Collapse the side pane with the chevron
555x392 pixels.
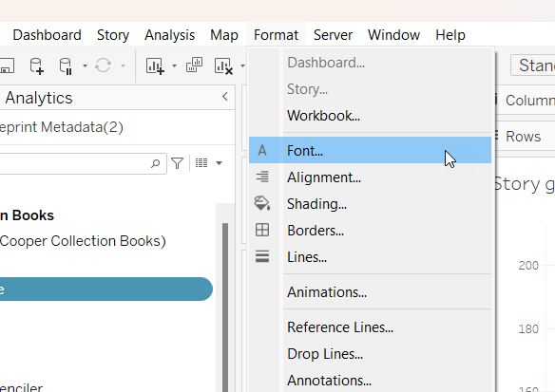click(x=225, y=97)
